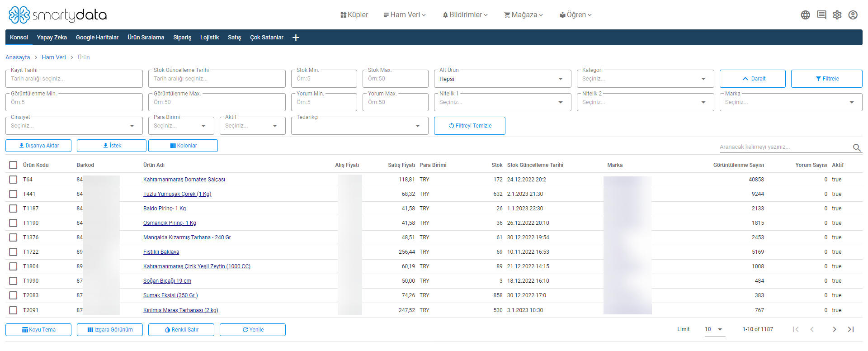Click the Dışarıya Aktar button
Viewport: 868px width, 351px height.
[x=38, y=146]
